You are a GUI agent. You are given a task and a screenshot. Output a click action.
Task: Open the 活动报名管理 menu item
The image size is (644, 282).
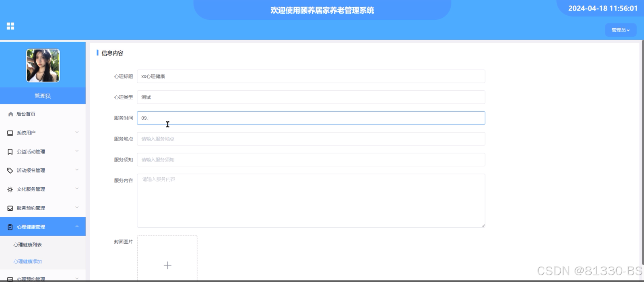[43, 171]
